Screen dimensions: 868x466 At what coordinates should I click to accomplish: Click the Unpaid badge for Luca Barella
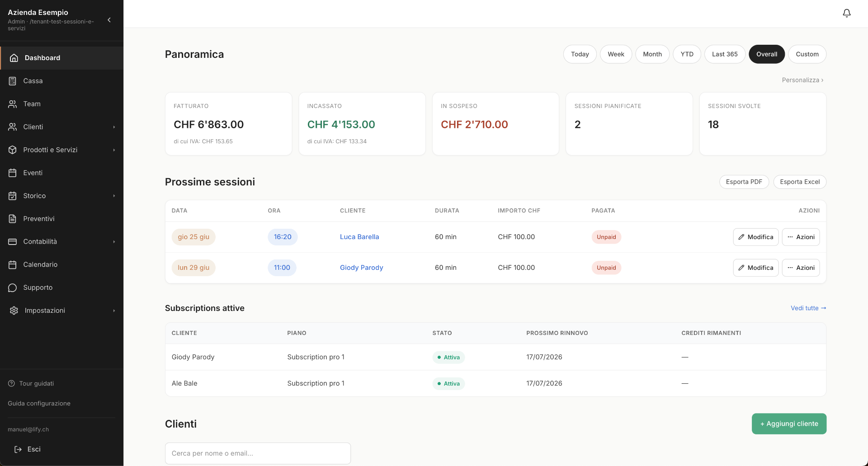pos(606,237)
